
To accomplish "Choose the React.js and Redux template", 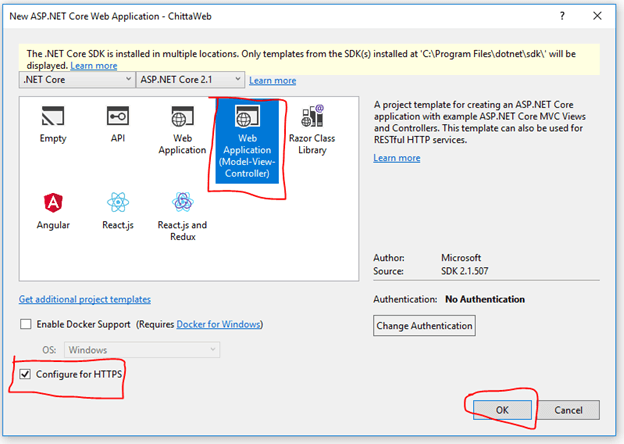I will coord(182,216).
